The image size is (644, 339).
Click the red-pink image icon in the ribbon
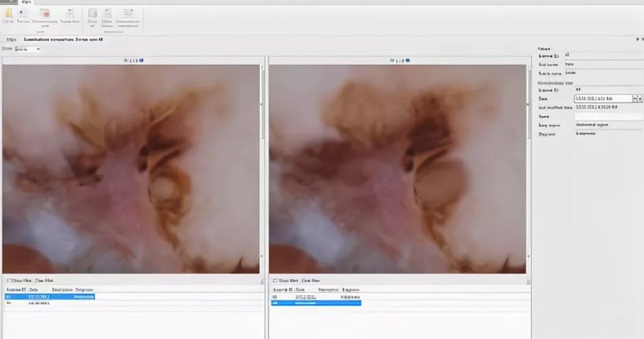point(45,14)
